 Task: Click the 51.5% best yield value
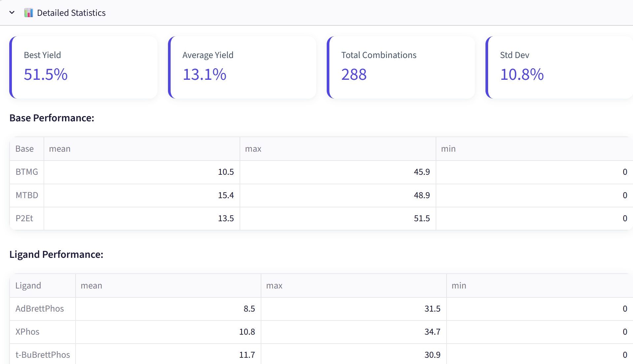pos(46,75)
